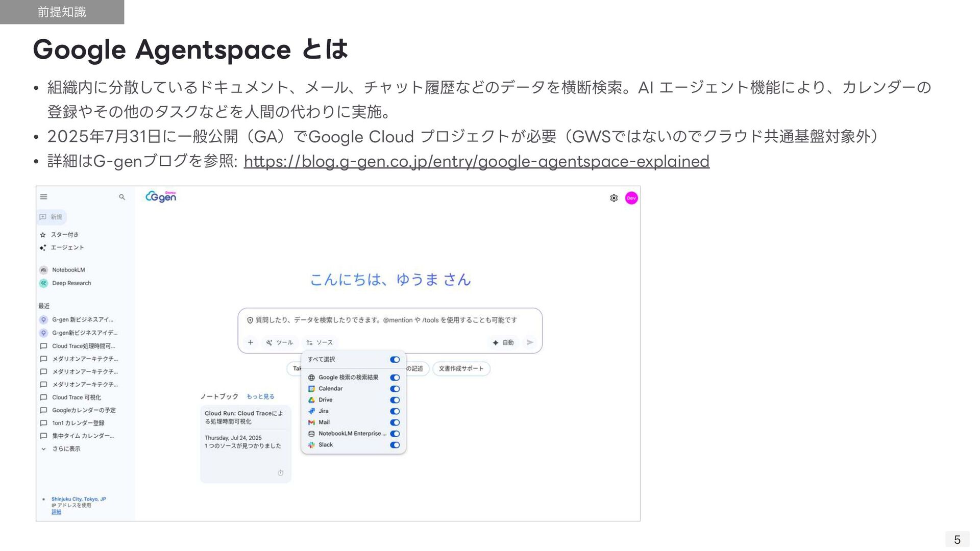Screen dimensions: 980x551
Task: Click the NotebookLM Enterprise database icon
Action: coord(311,434)
